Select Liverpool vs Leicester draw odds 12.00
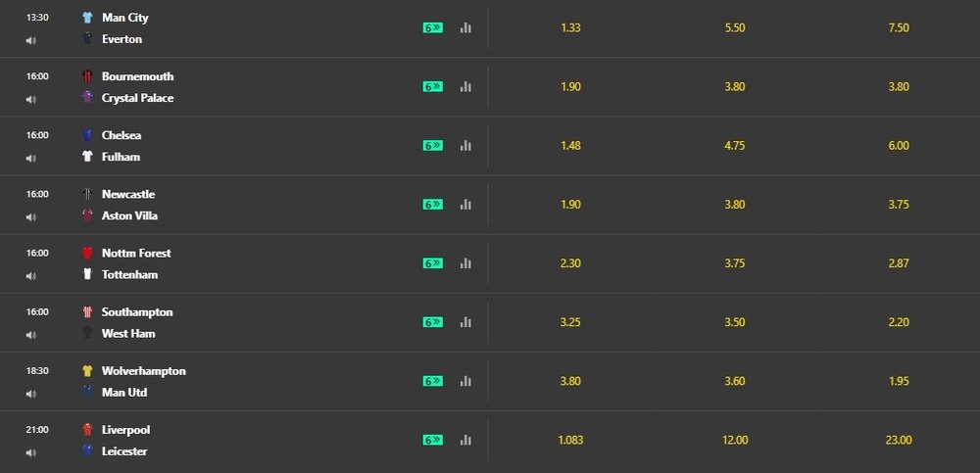The width and height of the screenshot is (980, 473). point(734,440)
